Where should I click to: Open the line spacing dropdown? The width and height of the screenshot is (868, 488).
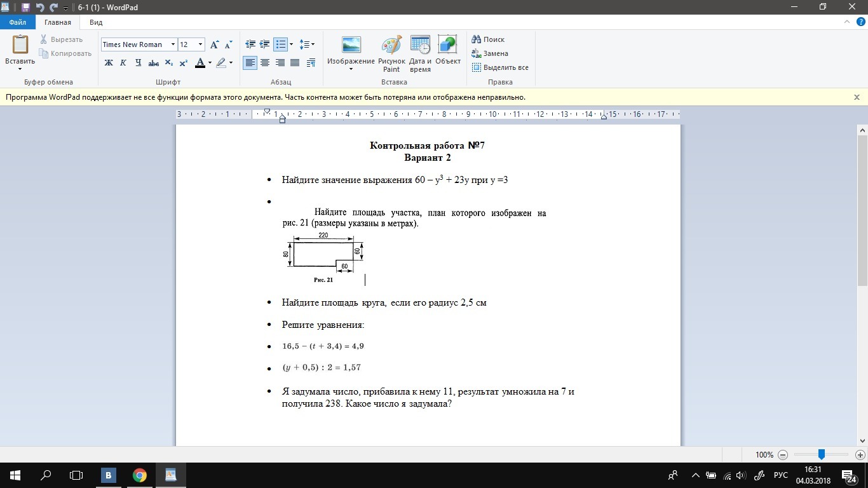[307, 44]
